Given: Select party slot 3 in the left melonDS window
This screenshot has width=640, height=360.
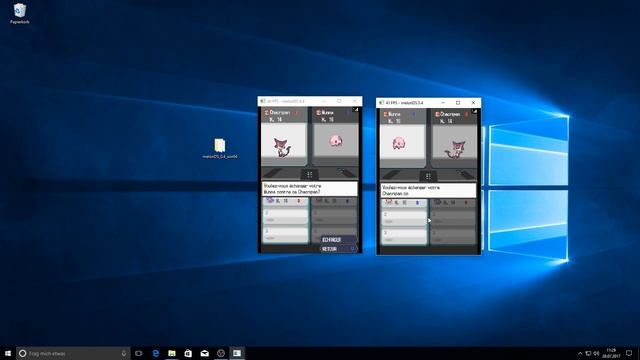Looking at the screenshot, I should click(285, 235).
